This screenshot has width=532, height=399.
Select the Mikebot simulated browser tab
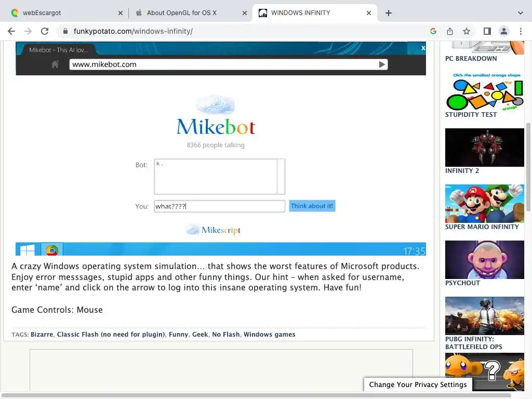click(58, 50)
